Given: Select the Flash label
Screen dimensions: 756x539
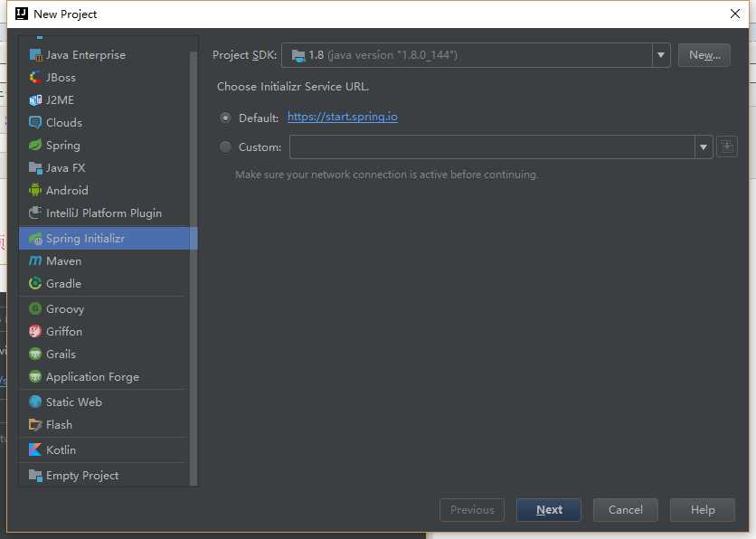Looking at the screenshot, I should (x=59, y=424).
